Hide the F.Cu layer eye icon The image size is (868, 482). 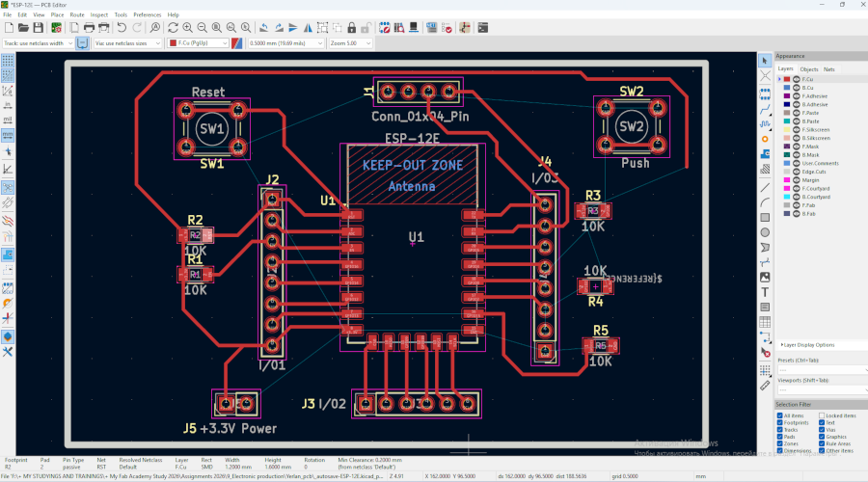coord(797,80)
